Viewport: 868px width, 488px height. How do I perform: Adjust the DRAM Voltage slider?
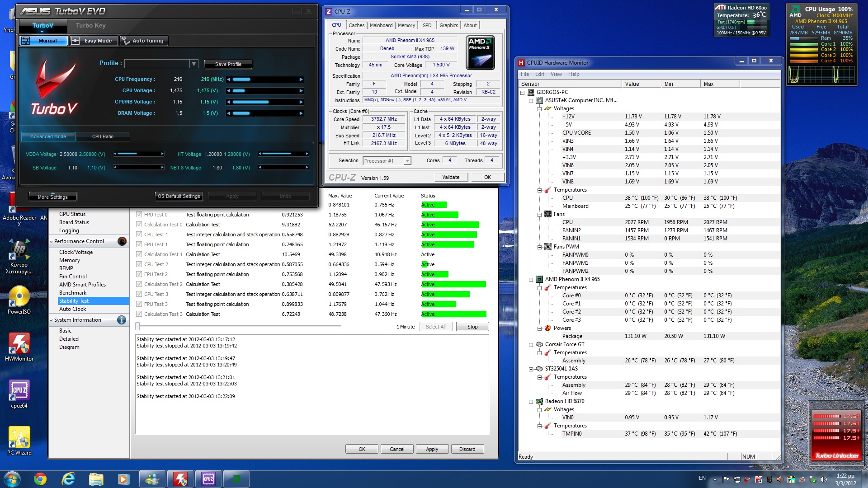[265, 113]
